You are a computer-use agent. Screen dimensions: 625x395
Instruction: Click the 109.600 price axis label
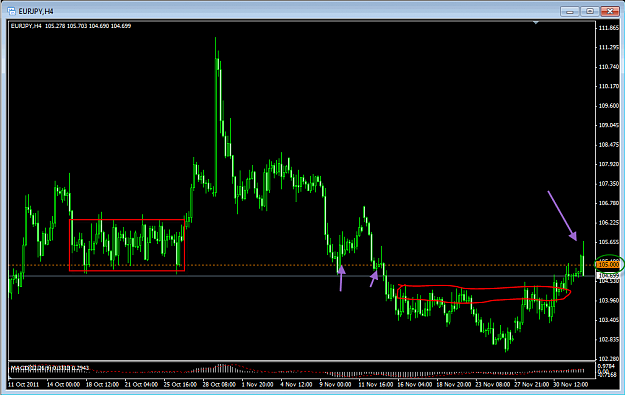click(609, 106)
